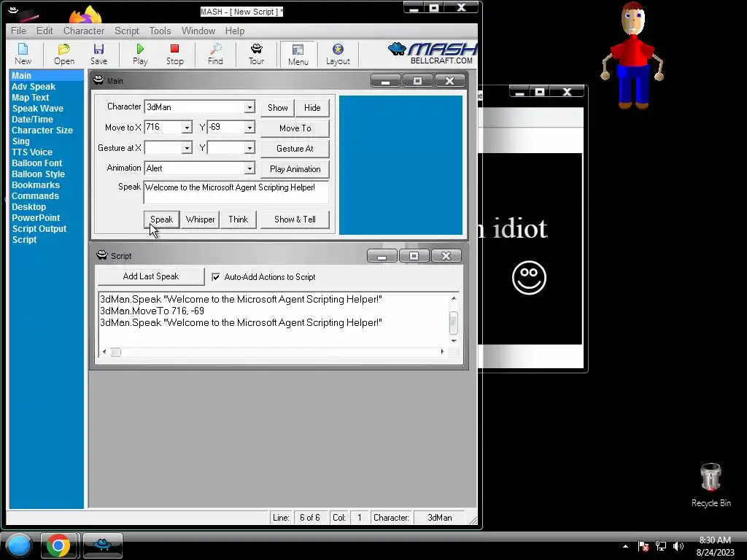Click the blue character preview area

coord(400,165)
